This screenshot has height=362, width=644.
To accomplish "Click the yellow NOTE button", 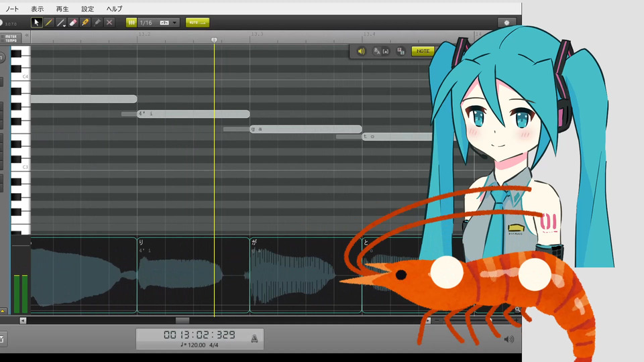I will point(423,52).
